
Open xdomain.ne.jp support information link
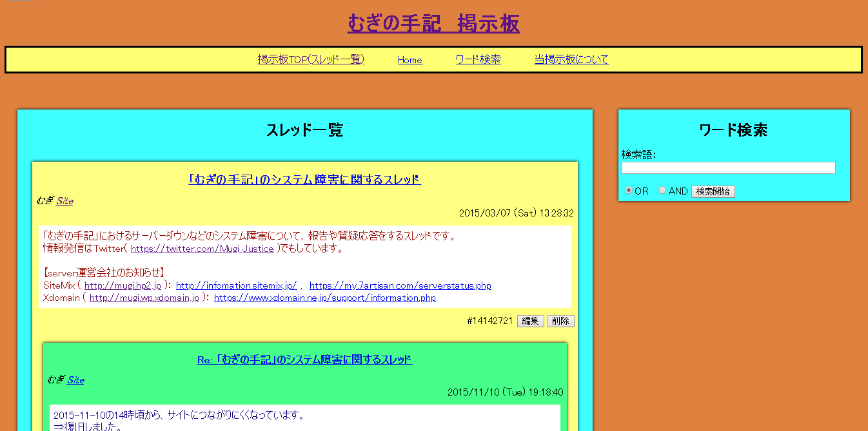pos(324,298)
